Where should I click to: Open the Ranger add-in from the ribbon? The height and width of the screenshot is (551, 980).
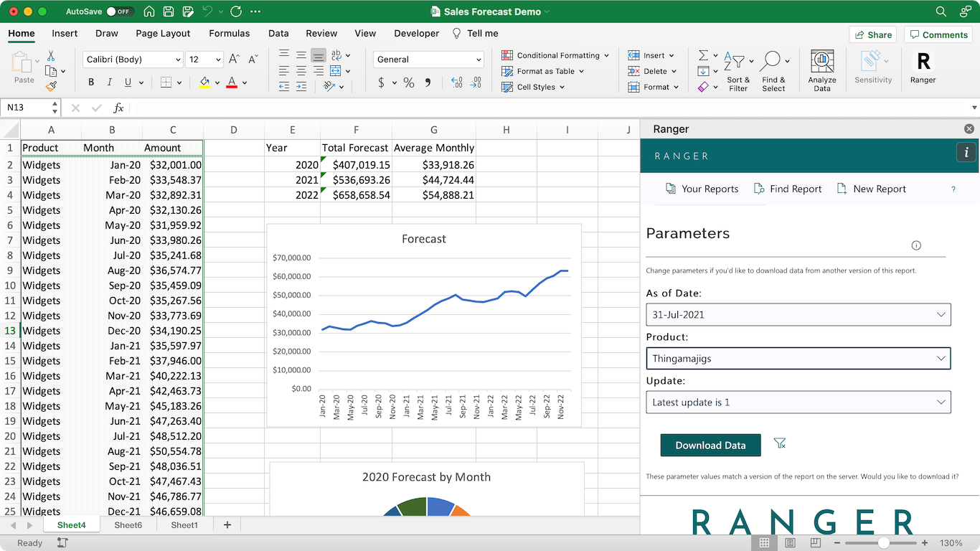923,67
